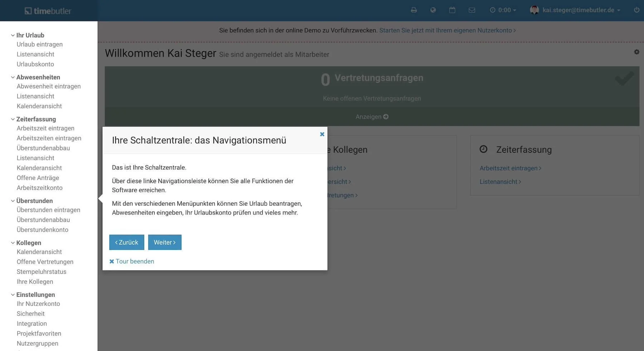Open Stempeluhrstatus

[42, 272]
